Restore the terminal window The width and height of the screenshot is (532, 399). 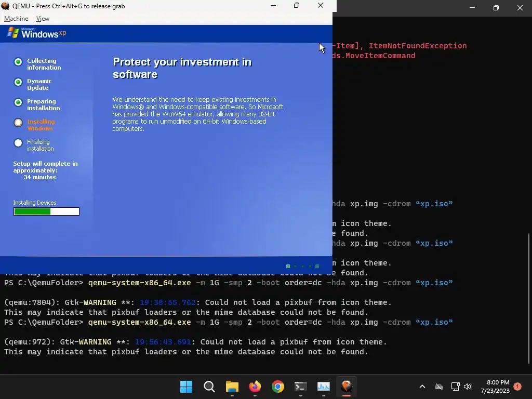coord(496,8)
